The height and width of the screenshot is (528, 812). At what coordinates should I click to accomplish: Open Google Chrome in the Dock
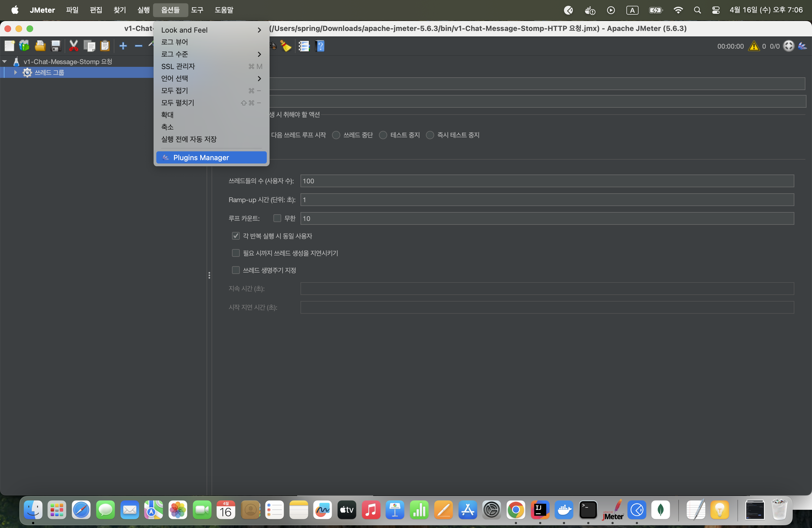click(516, 510)
